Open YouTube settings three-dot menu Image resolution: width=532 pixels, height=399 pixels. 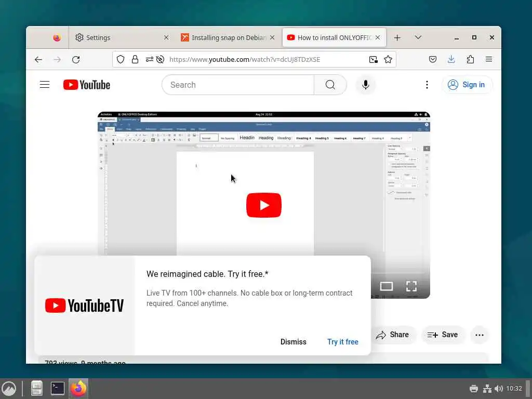(427, 85)
